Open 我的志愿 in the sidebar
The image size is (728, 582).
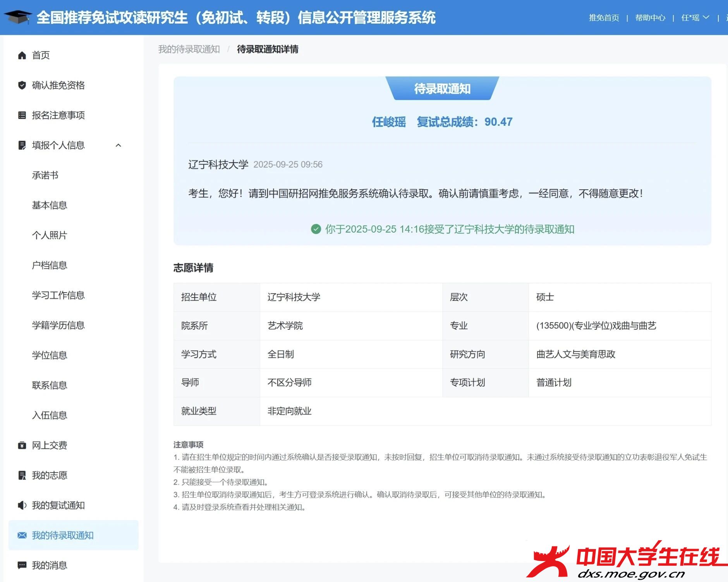[x=50, y=475]
